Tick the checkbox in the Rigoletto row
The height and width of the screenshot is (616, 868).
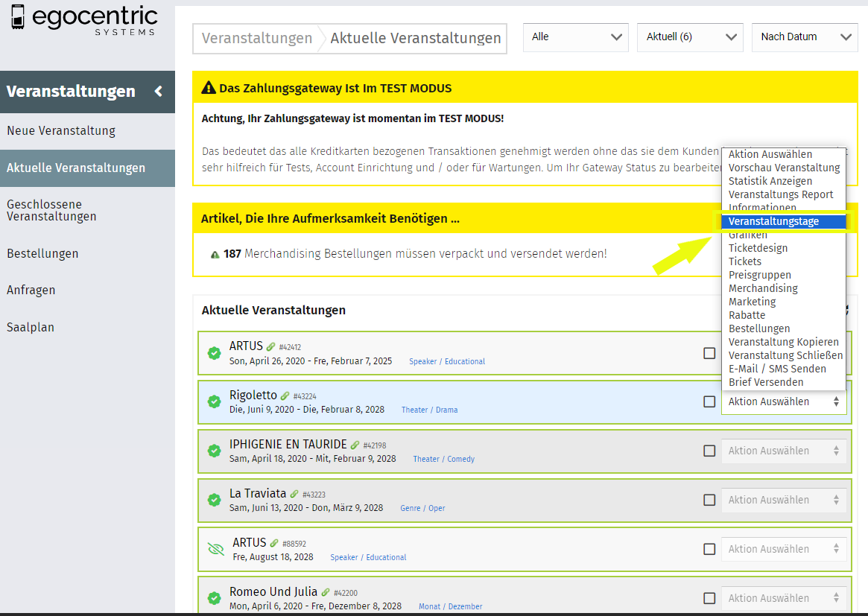(x=709, y=401)
